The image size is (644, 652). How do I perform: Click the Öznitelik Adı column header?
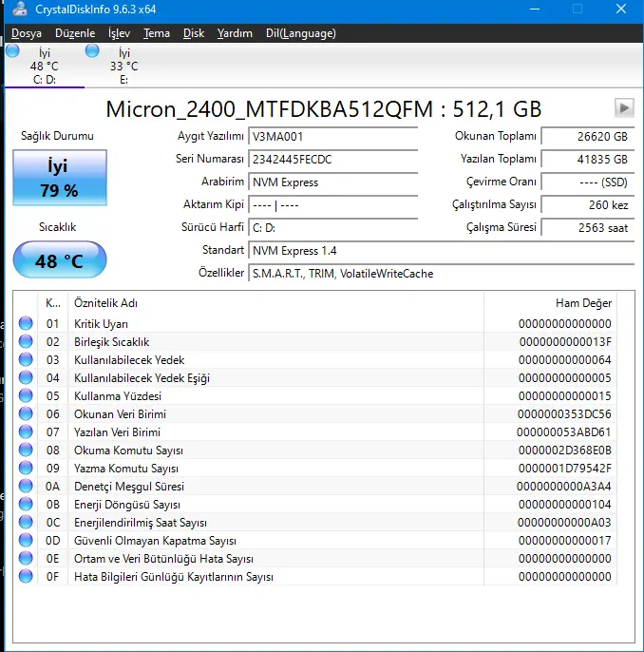[275, 303]
